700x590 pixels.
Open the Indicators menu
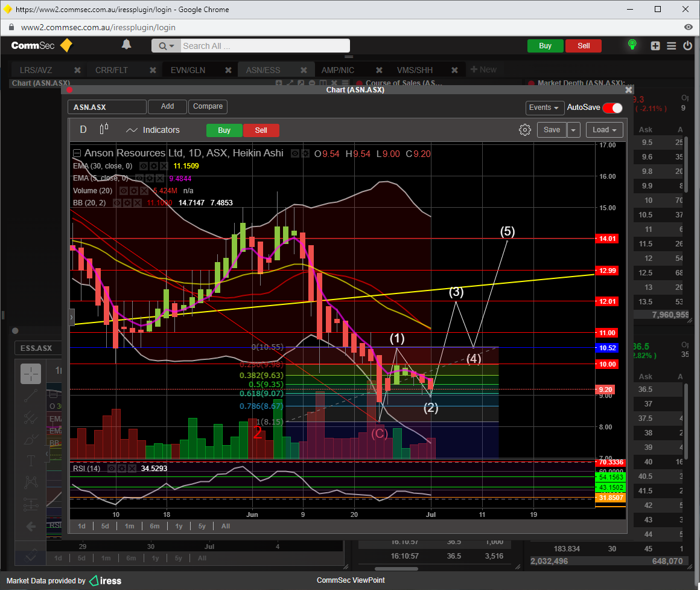tap(153, 130)
